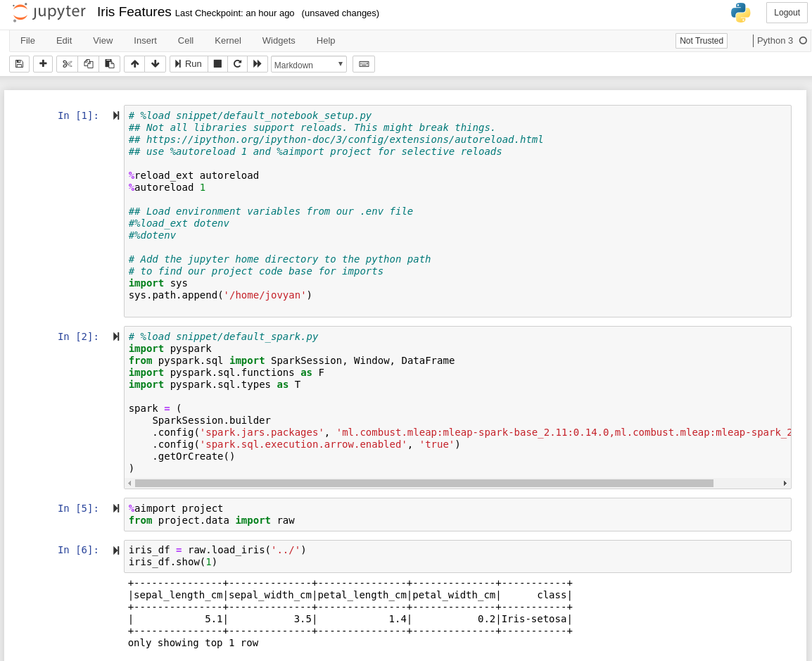812x661 pixels.
Task: Move selected cell down arrow
Action: point(156,64)
